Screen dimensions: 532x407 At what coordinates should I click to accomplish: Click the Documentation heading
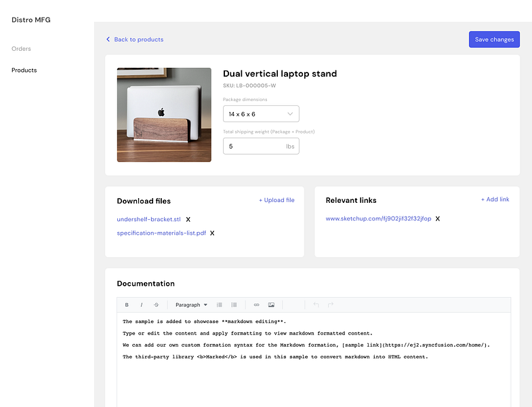coord(146,284)
